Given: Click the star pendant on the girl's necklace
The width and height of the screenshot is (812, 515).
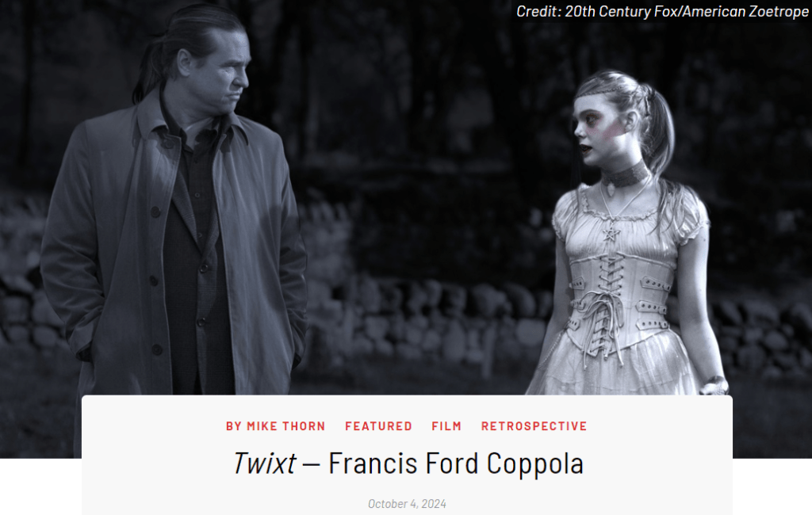Looking at the screenshot, I should (x=611, y=235).
